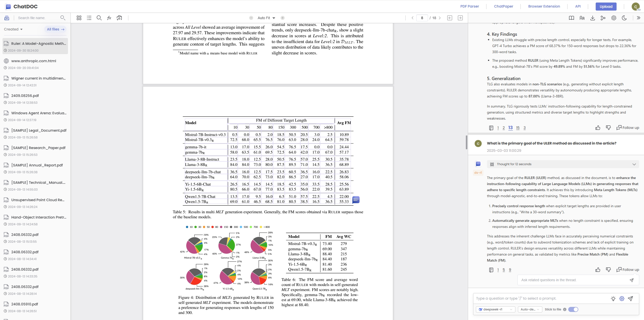Screen dimensions: 644x320
Task: Open the ChatPaper menu item
Action: pyautogui.click(x=503, y=6)
